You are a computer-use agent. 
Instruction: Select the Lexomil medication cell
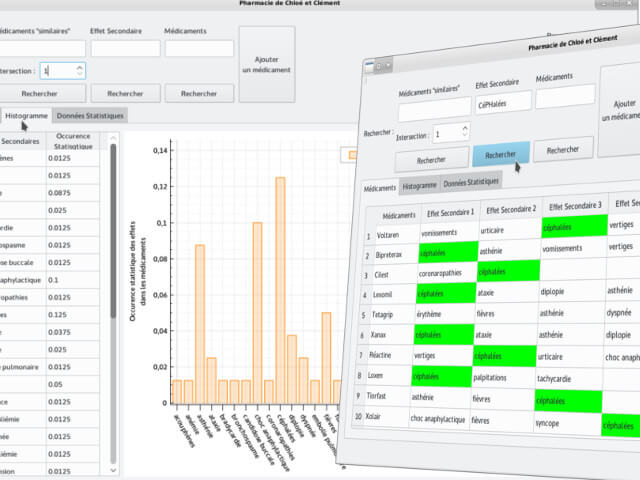click(393, 294)
